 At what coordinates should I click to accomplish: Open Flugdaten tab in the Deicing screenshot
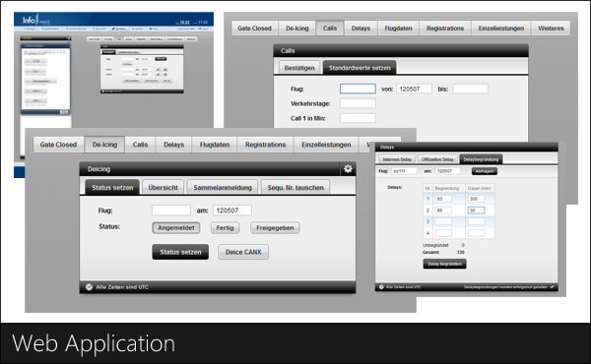coord(215,145)
